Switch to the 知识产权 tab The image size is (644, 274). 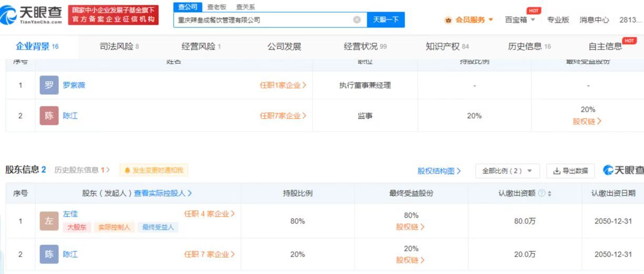click(x=447, y=46)
